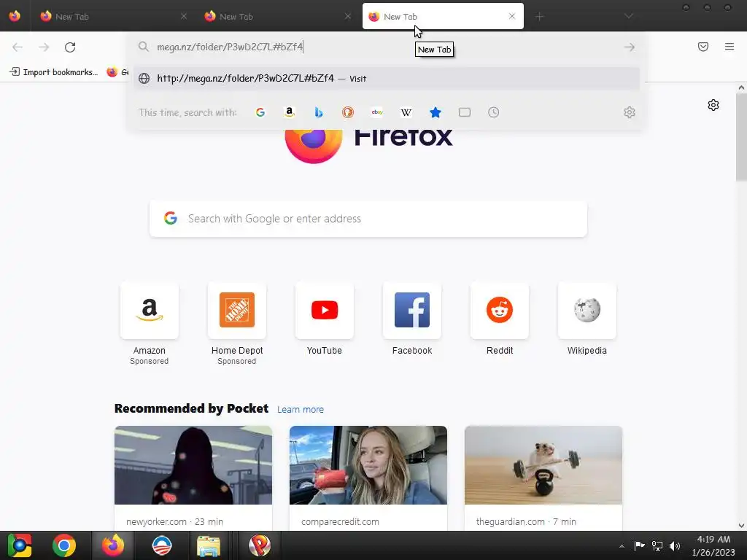Search bookmarks with the star icon
Image resolution: width=747 pixels, height=560 pixels.
(436, 112)
